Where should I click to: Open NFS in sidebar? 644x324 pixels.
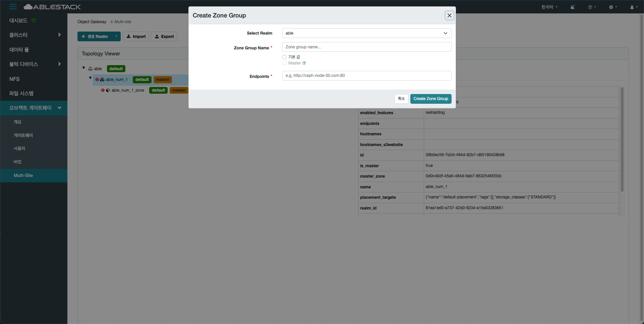(x=14, y=79)
